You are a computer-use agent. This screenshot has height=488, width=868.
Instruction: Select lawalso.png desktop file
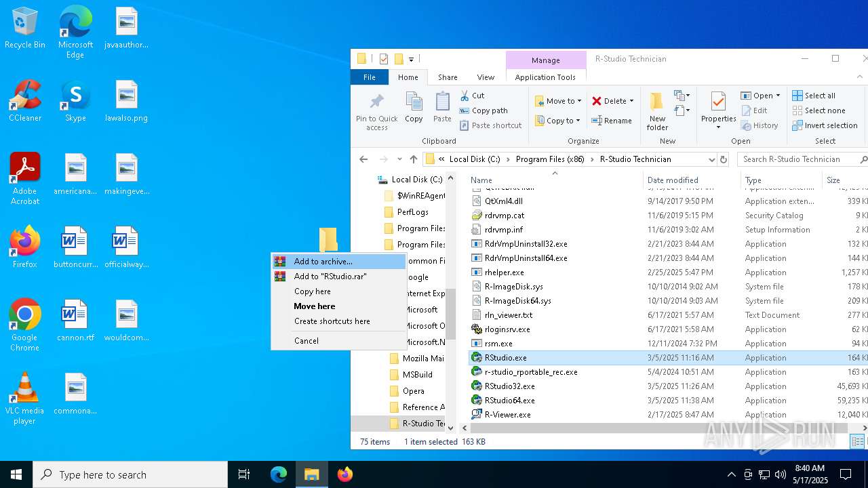click(x=126, y=102)
